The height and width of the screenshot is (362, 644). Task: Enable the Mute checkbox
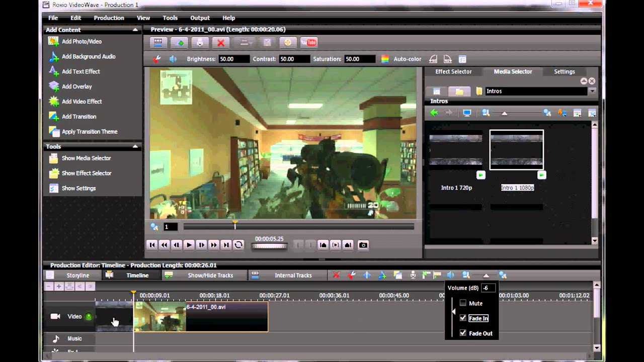click(463, 303)
